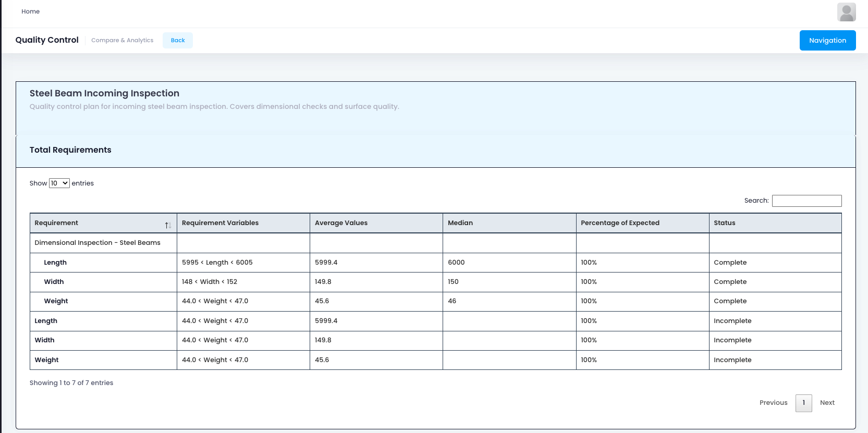868x433 pixels.
Task: Click the Compare & Analytics subtitle
Action: 122,41
